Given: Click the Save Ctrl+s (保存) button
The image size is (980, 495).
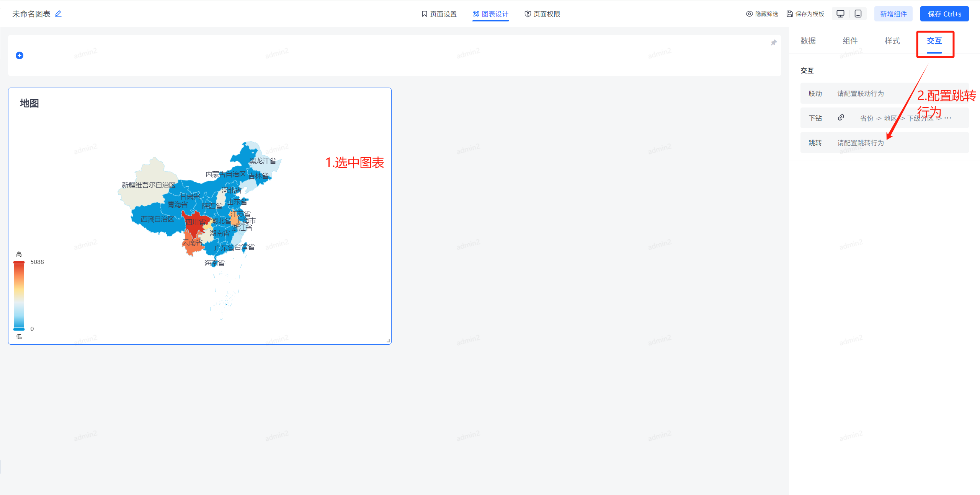Looking at the screenshot, I should click(944, 14).
